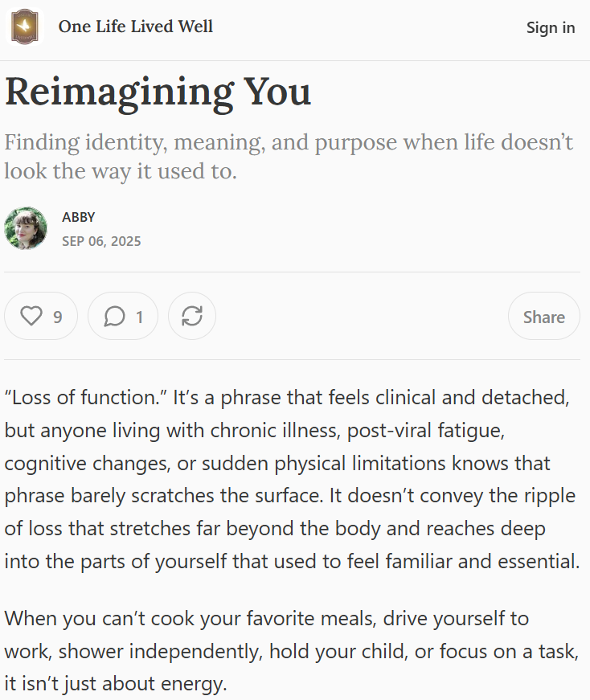Open comments via the speech bubble icon
Viewport: 590px width, 700px height.
pos(114,317)
